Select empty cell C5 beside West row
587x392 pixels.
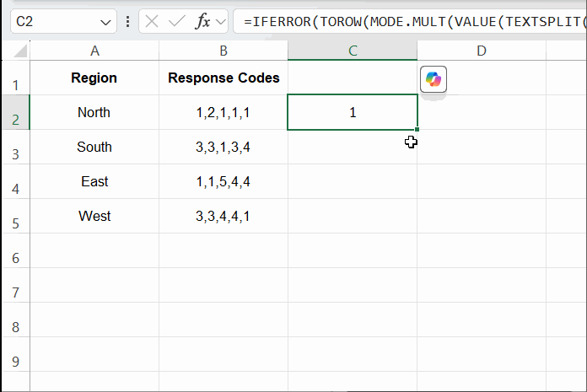point(353,216)
